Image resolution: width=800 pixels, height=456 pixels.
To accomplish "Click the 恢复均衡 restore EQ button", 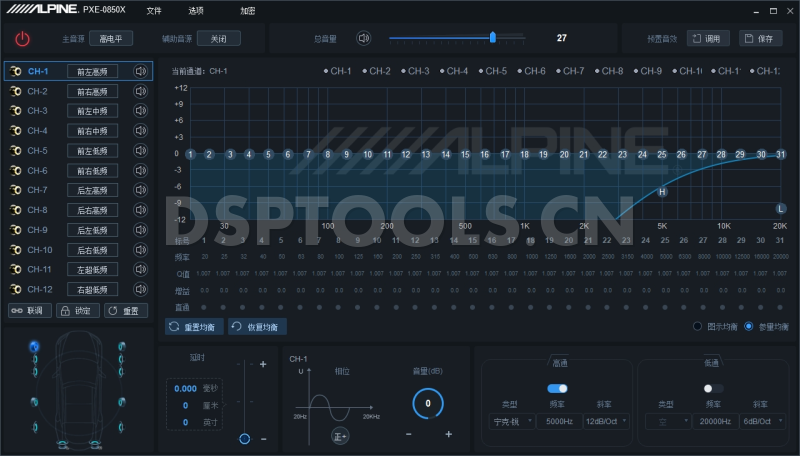I will (257, 327).
